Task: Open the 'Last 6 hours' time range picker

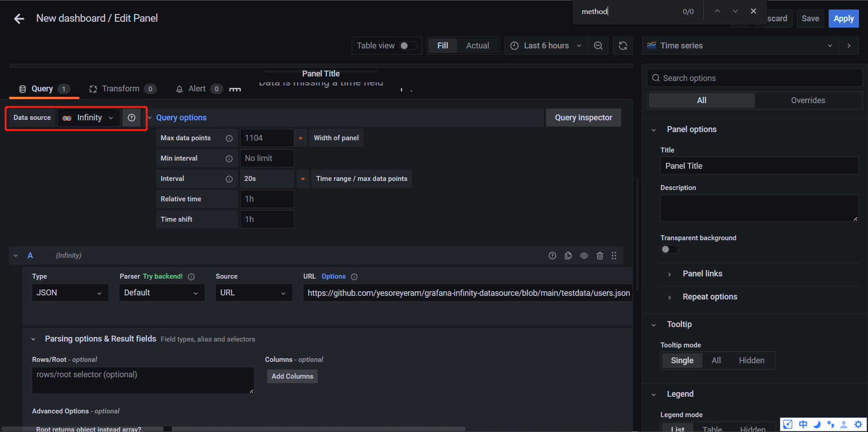Action: pyautogui.click(x=546, y=46)
